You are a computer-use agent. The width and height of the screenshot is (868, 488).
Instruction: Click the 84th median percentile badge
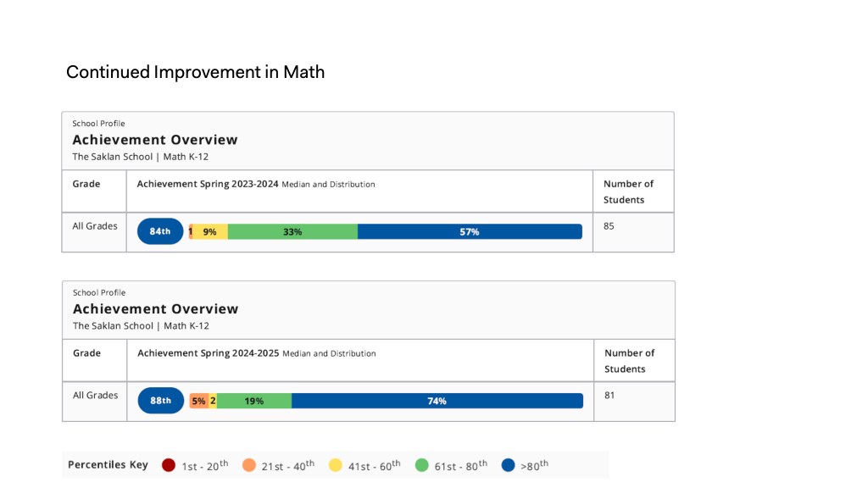(160, 231)
